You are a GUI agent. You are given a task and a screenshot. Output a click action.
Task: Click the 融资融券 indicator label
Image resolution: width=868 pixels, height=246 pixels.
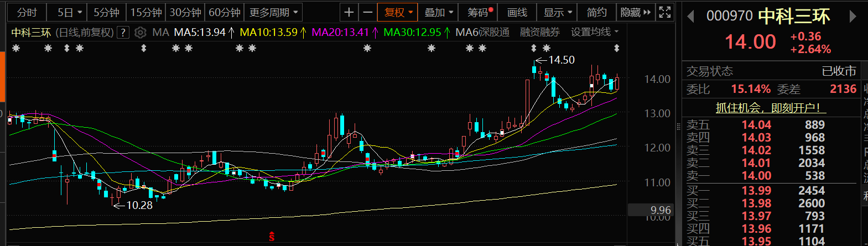539,33
